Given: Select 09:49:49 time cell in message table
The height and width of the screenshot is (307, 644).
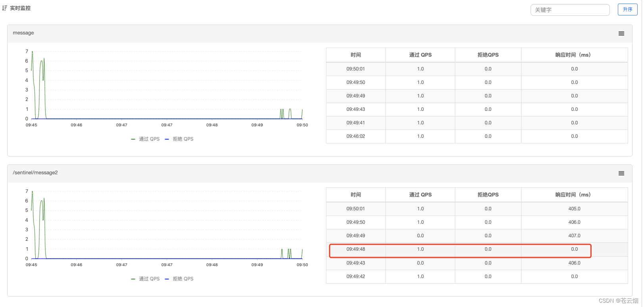Looking at the screenshot, I should (356, 96).
